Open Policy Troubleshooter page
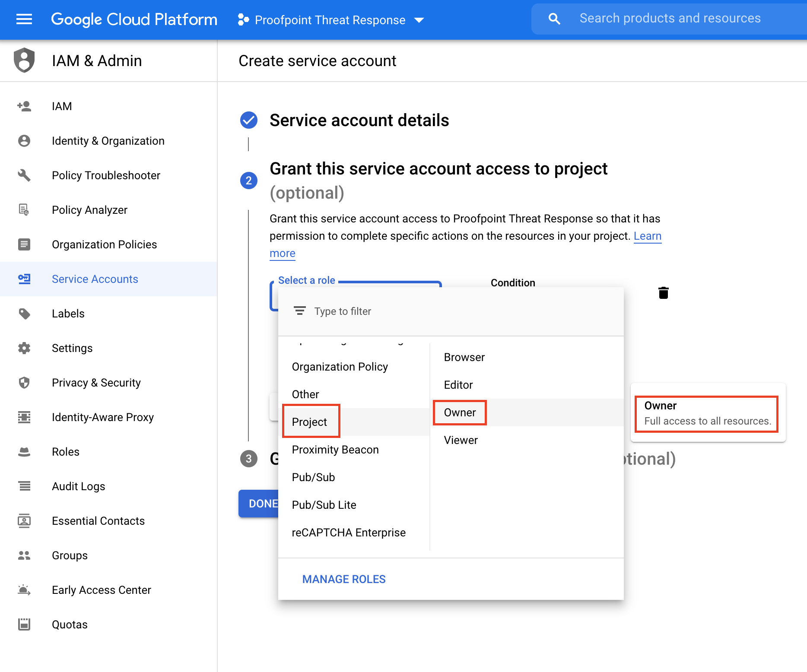 pos(108,175)
